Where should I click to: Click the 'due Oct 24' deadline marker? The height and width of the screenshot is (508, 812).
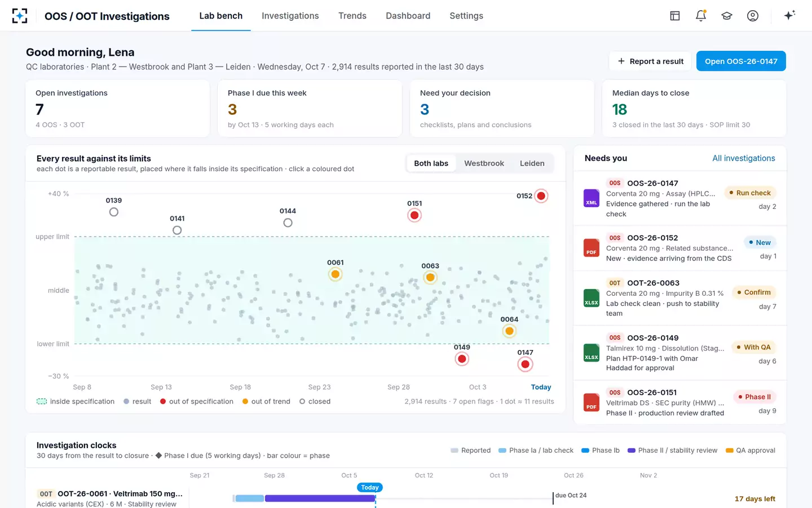point(571,496)
